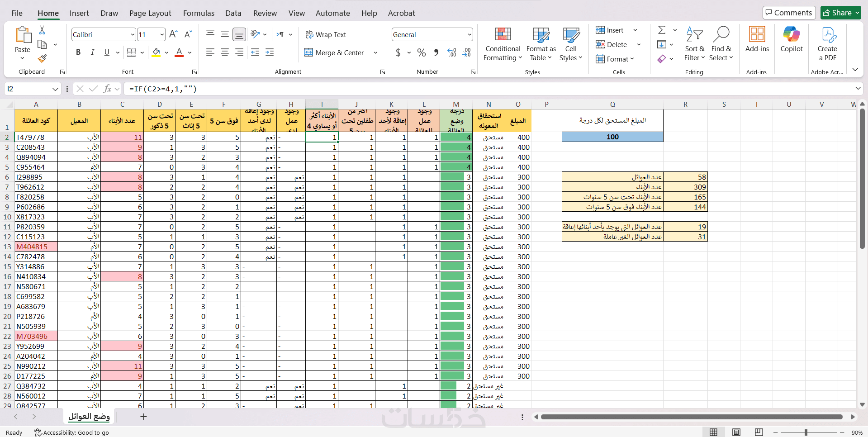This screenshot has width=868, height=437.
Task: Click the AutoSum sigma icon
Action: point(662,30)
